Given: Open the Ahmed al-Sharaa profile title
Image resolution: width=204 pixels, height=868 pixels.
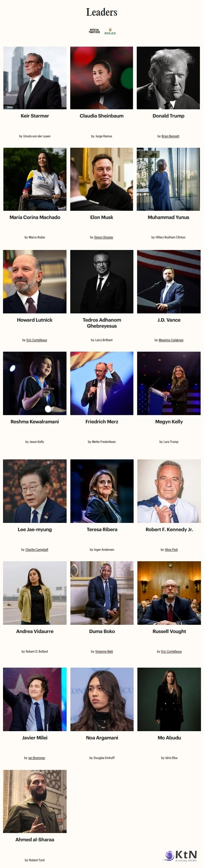Looking at the screenshot, I should coord(35,839).
